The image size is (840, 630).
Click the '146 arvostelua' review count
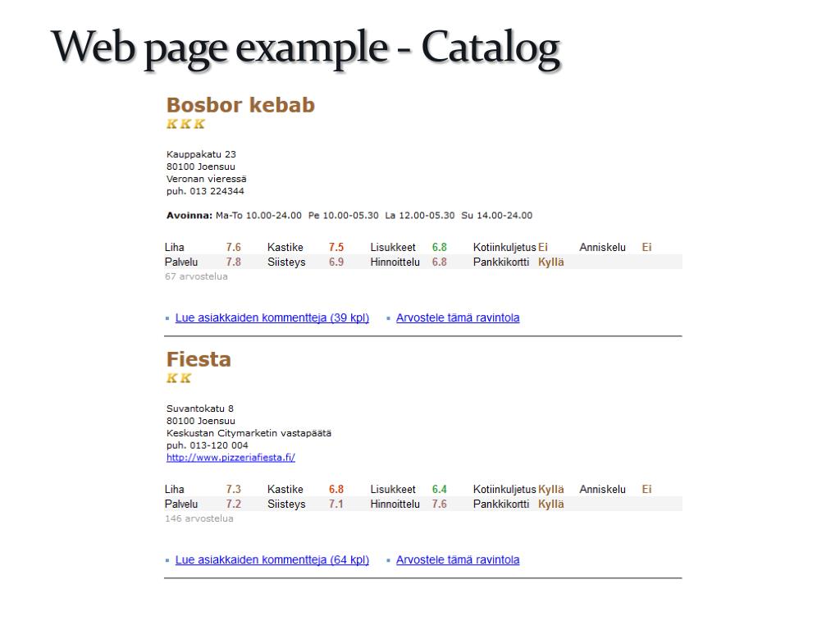[x=199, y=518]
